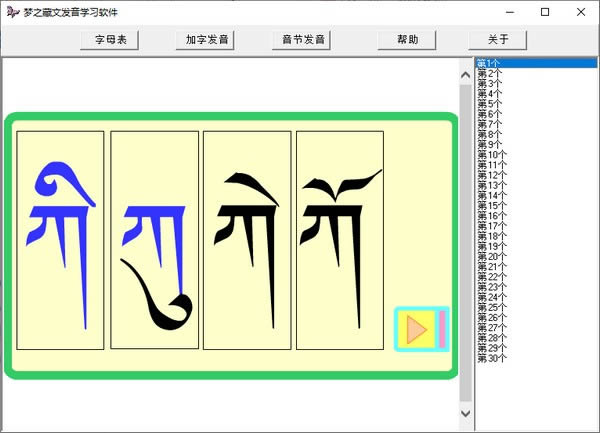The width and height of the screenshot is (600, 433).
Task: Open the 关于 about dialog
Action: pos(497,40)
